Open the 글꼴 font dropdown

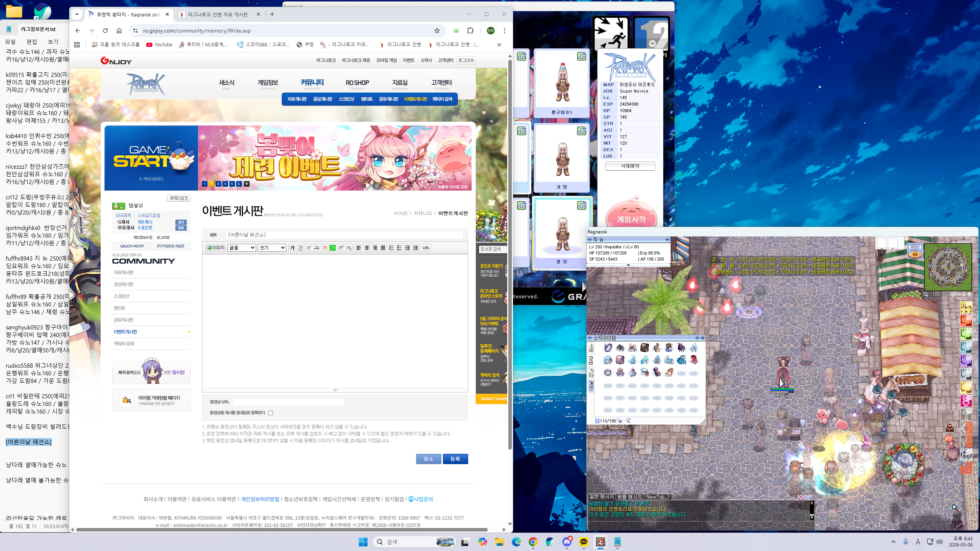coord(242,248)
